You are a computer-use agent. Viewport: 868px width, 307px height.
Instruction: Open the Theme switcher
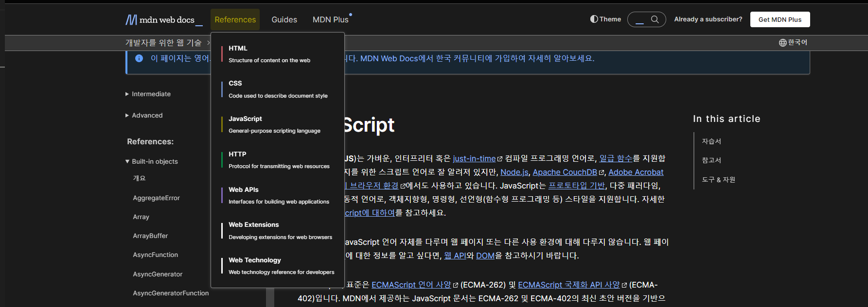coord(605,19)
